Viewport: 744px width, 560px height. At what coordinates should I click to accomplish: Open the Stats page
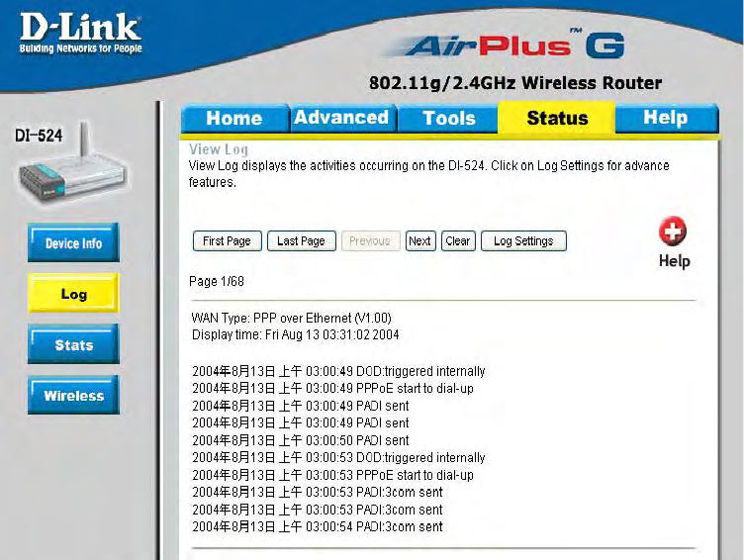[73, 344]
